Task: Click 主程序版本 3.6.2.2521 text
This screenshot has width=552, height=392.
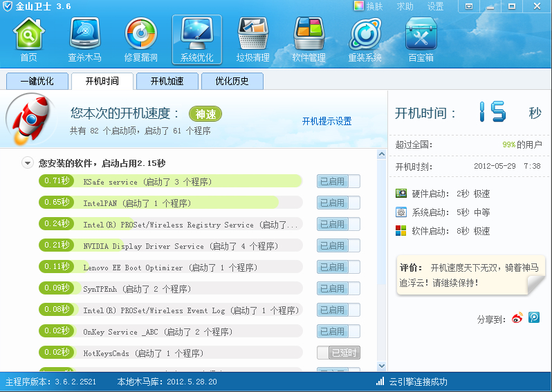Action: click(50, 382)
